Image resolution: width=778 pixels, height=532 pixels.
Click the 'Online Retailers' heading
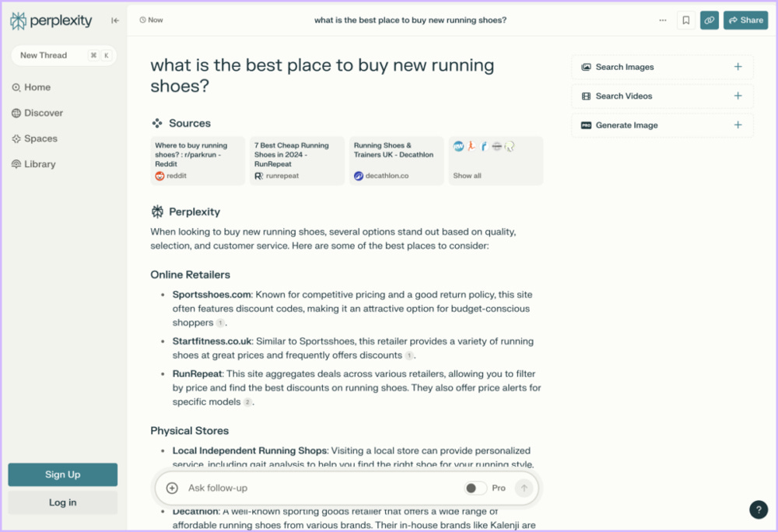click(x=190, y=275)
